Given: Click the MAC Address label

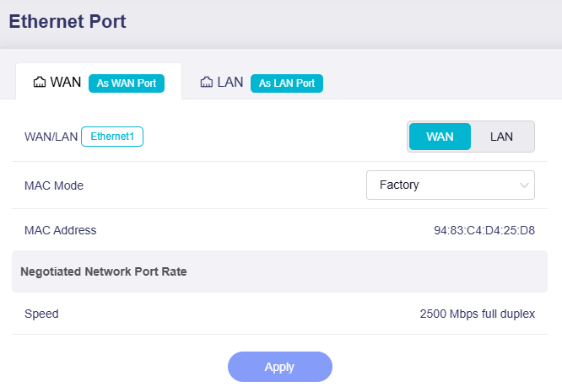Looking at the screenshot, I should [60, 230].
